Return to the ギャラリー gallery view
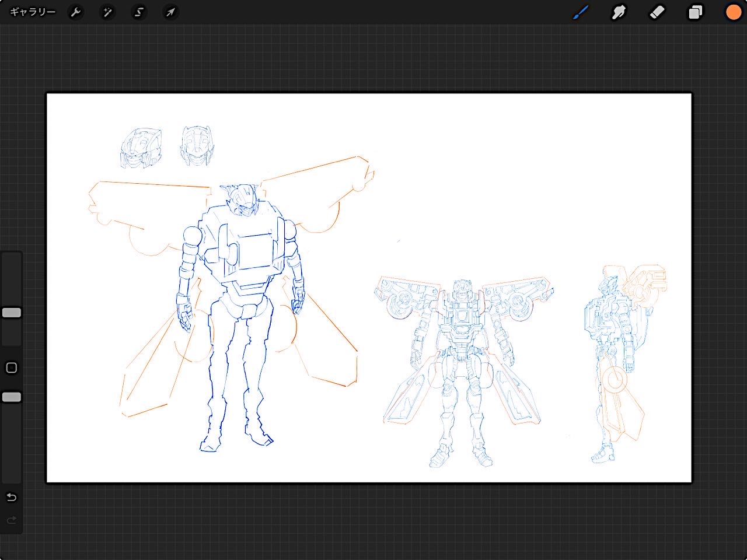This screenshot has height=560, width=747. [33, 12]
